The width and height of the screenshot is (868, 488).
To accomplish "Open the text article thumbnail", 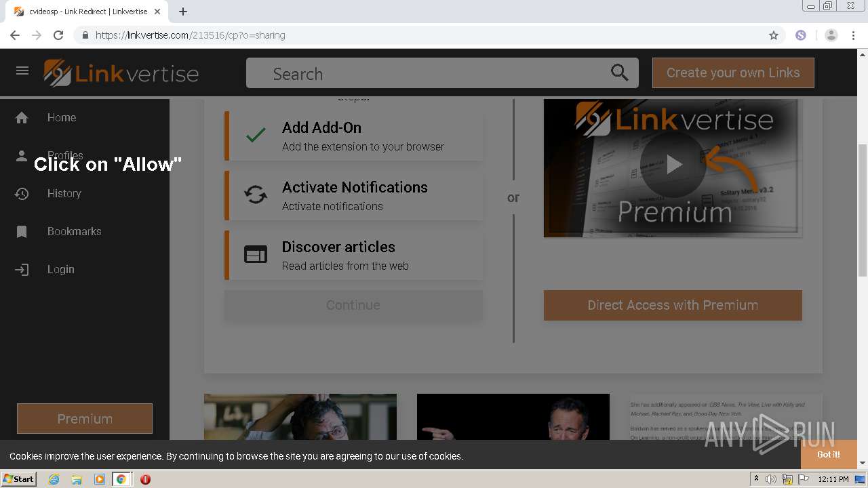I will tap(726, 418).
